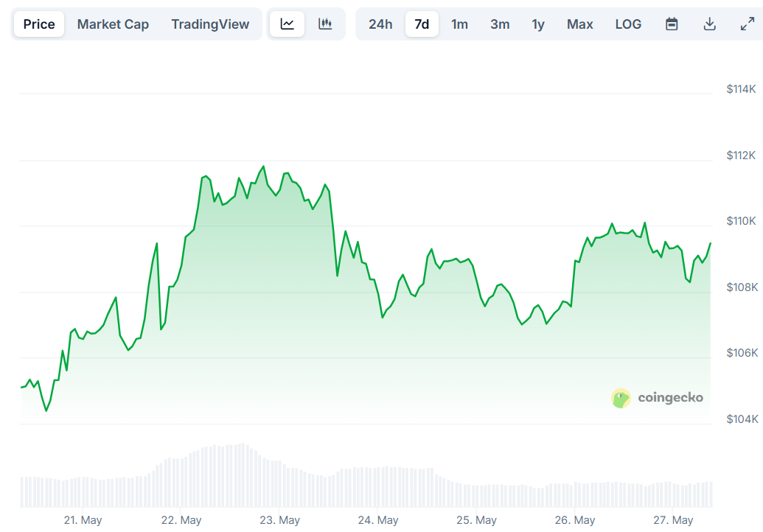Screen dimensions: 763x532
Task: Click the $112K axis label
Action: [x=741, y=155]
